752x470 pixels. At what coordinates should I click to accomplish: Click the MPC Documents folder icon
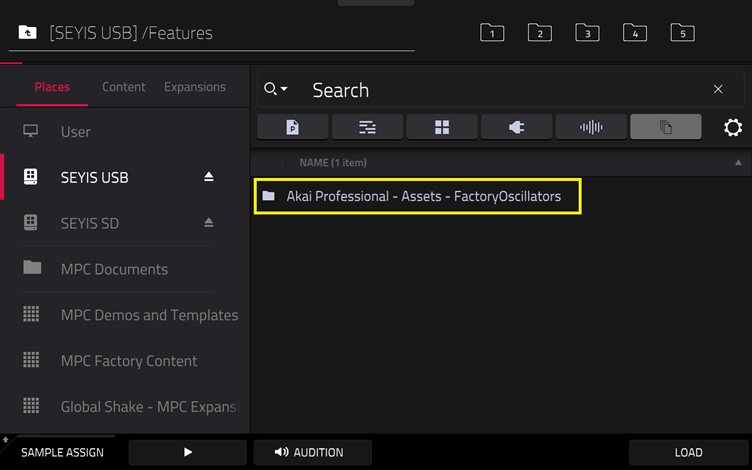click(32, 268)
